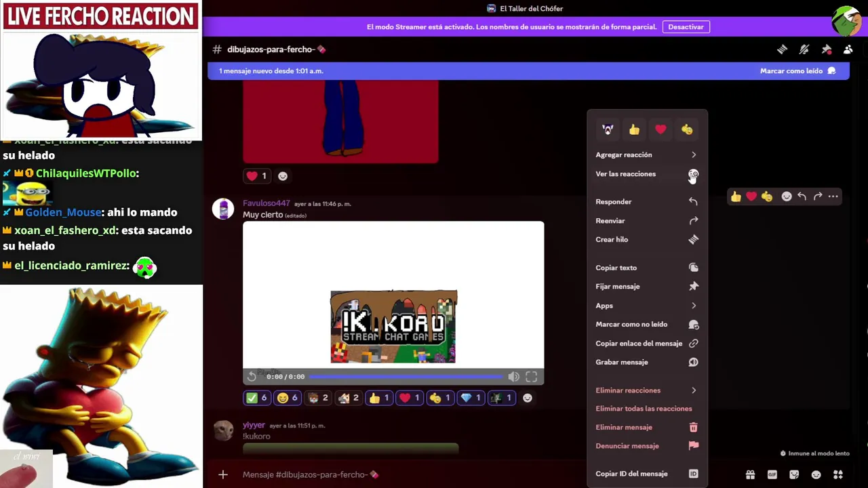Toggle the dark creature emoji reaction 1

501,398
